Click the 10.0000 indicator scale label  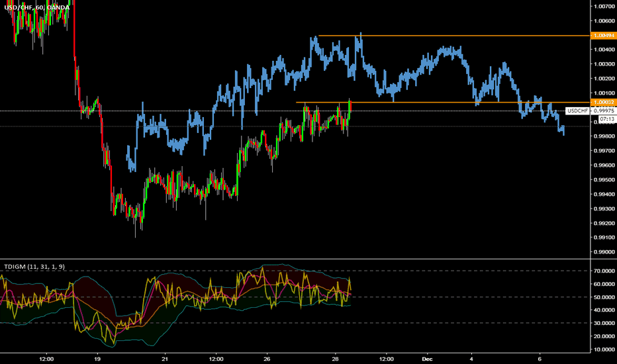tap(604, 349)
